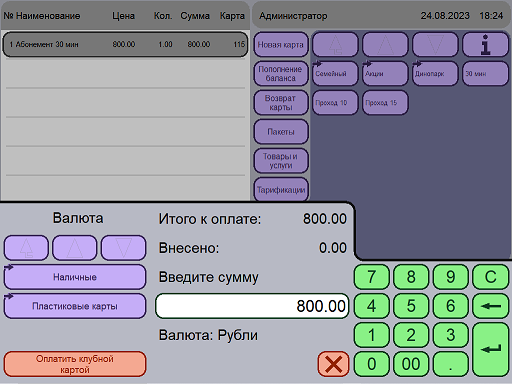This screenshot has height=384, width=512.
Task: Open the info icon button
Action: 485,44
